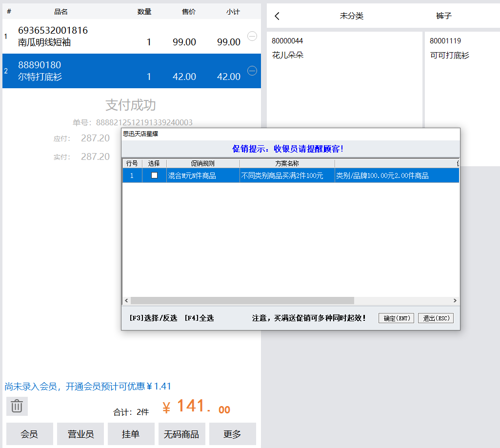Image resolution: width=500 pixels, height=448 pixels.
Task: Switch to the 未分类 category tab
Action: click(x=351, y=16)
